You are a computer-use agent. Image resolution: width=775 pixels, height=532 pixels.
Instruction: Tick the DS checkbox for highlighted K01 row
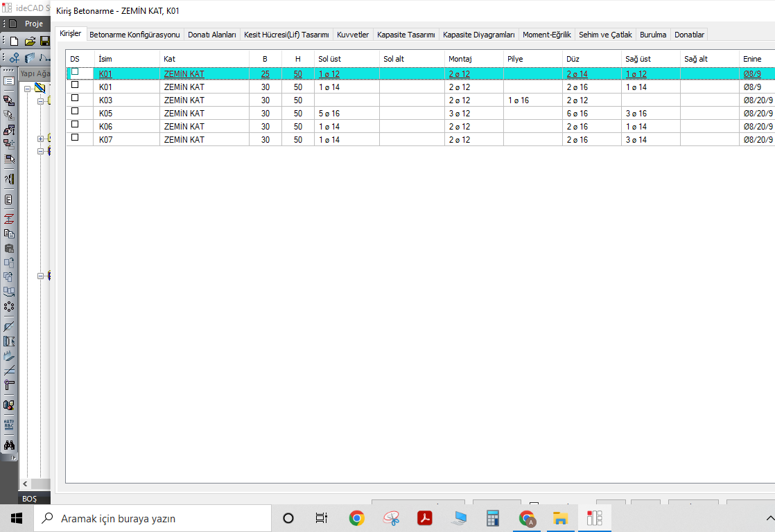tap(75, 71)
